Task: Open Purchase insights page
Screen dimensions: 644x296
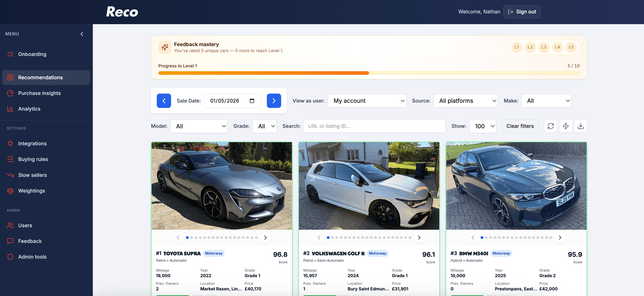Action: coord(46,93)
